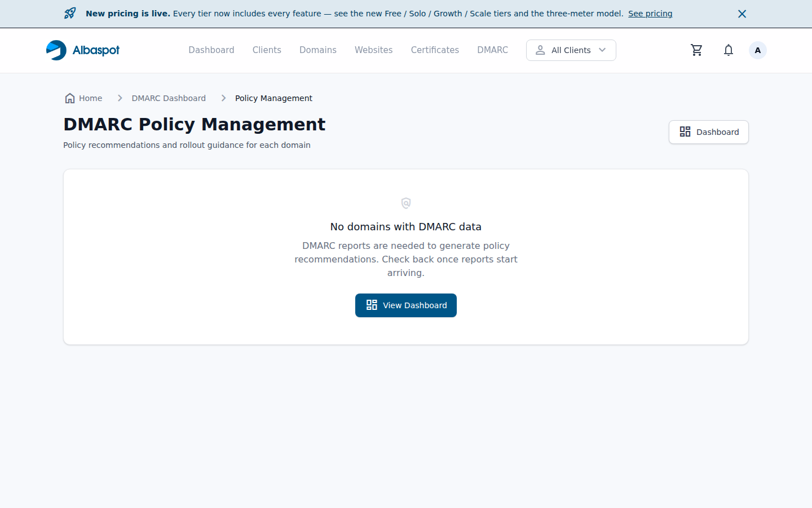The height and width of the screenshot is (508, 812).
Task: Follow the See pricing link
Action: (650, 14)
